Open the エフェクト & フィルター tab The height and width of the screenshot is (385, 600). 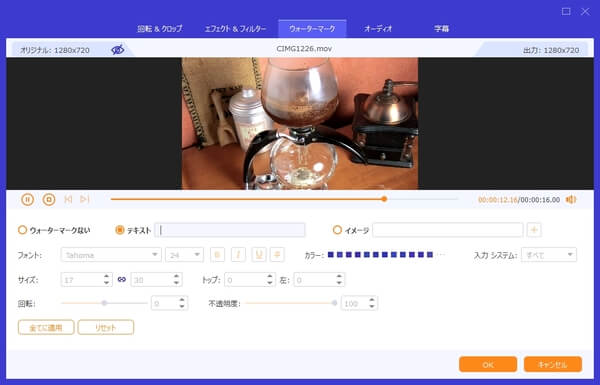[235, 29]
